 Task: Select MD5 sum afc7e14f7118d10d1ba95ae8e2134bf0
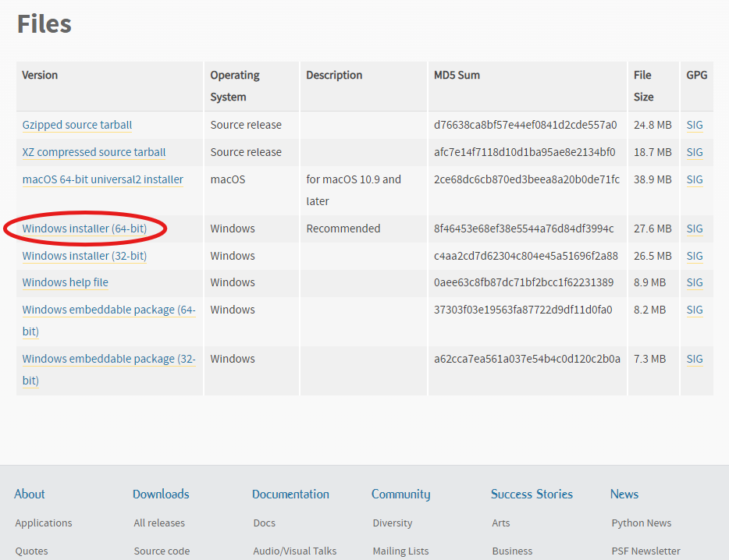point(525,152)
